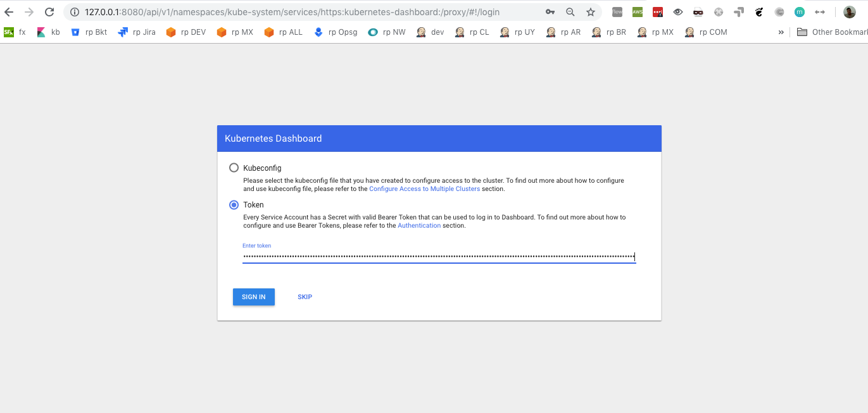The width and height of the screenshot is (868, 413).
Task: Open the orange cube 'rp MX' bookmark
Action: coord(235,32)
